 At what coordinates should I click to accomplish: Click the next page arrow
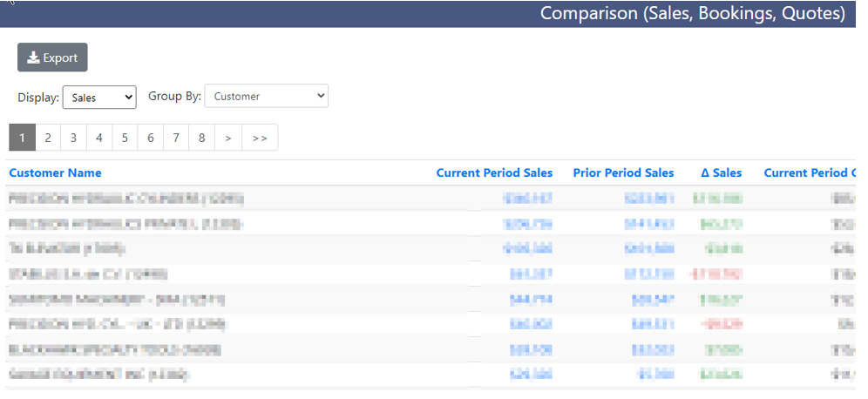pyautogui.click(x=228, y=138)
